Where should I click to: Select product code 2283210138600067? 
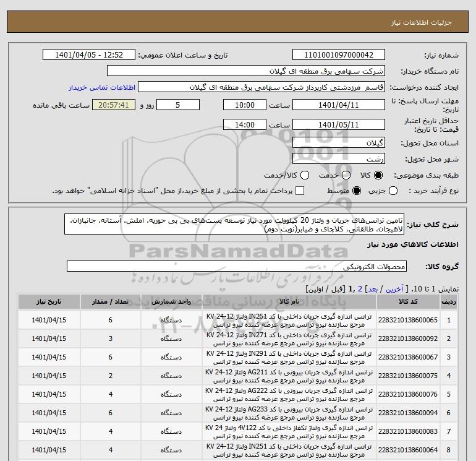pyautogui.click(x=408, y=357)
